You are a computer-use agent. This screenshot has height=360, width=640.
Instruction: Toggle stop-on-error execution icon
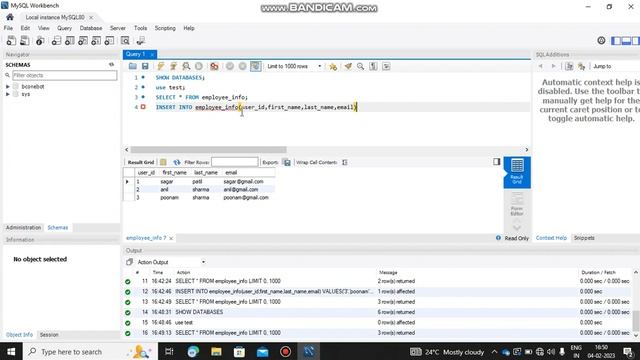214,66
